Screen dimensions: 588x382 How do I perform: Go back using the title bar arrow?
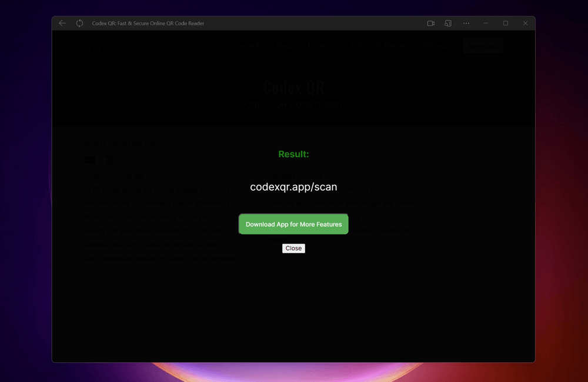[x=62, y=24]
